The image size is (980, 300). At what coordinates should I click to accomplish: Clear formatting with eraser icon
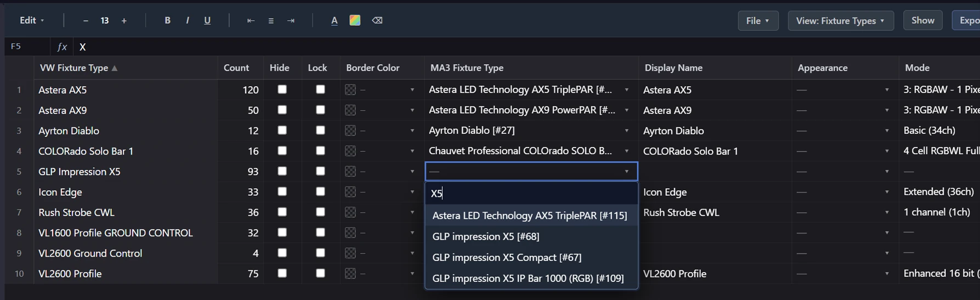coord(377,20)
